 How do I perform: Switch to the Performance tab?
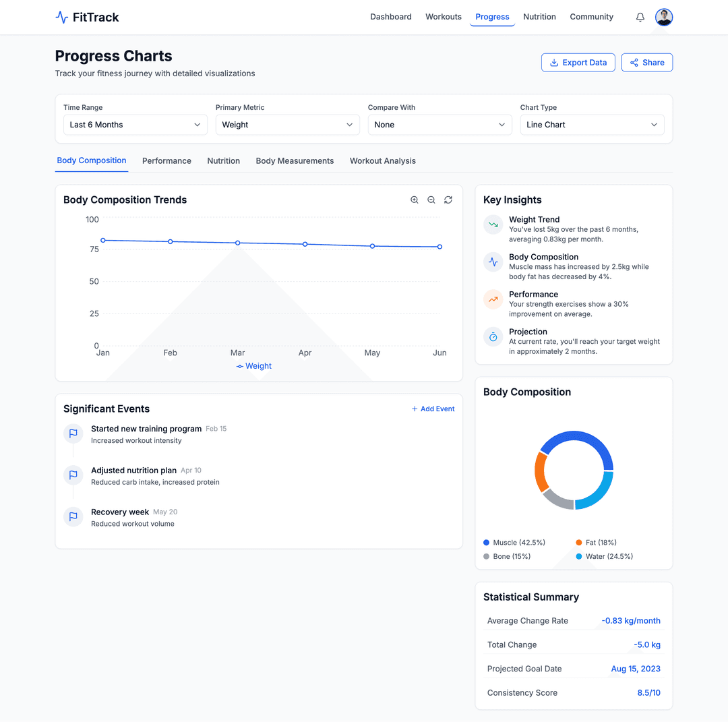coord(166,161)
